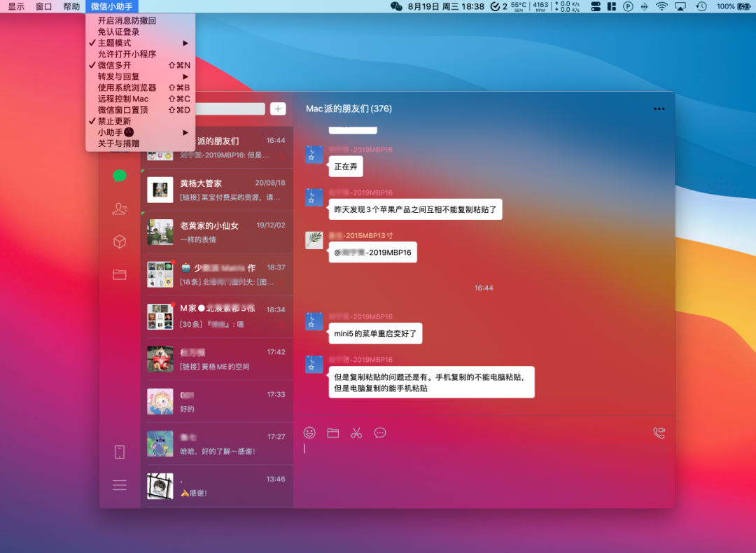
Task: Click the network speed indicator in menu bar
Action: tap(568, 6)
